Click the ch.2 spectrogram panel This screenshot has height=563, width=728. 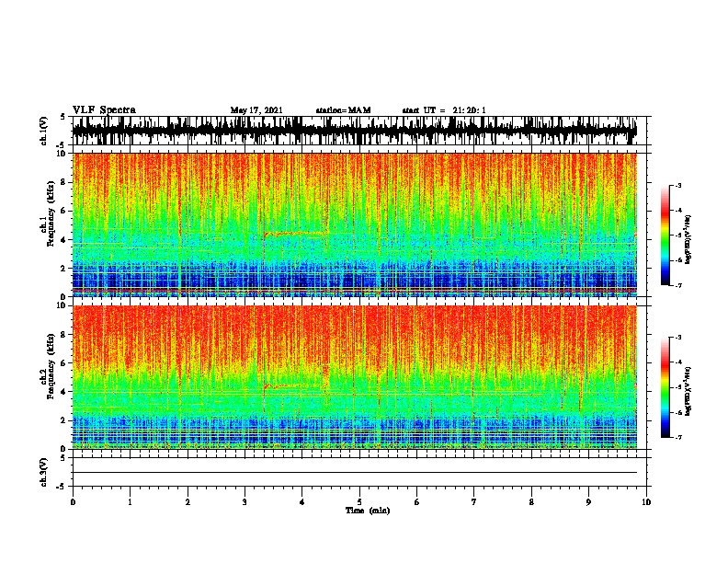point(355,377)
